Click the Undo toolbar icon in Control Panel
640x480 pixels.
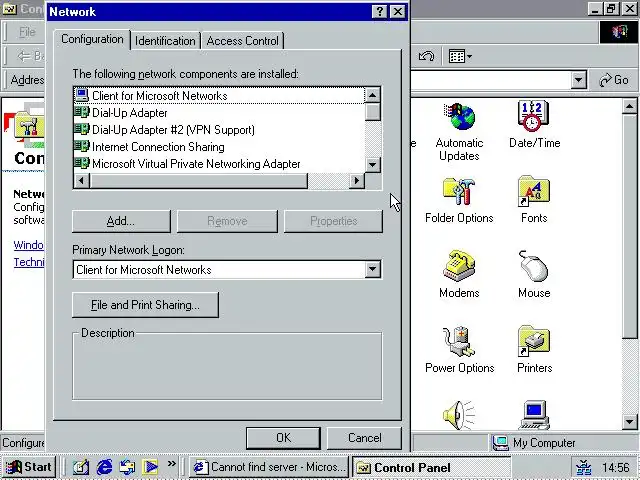point(427,56)
